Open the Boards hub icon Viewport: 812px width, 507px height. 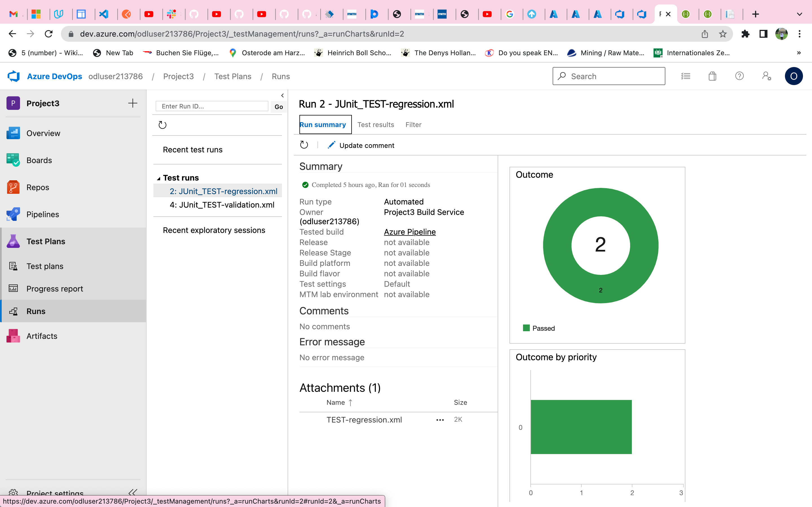(13, 160)
